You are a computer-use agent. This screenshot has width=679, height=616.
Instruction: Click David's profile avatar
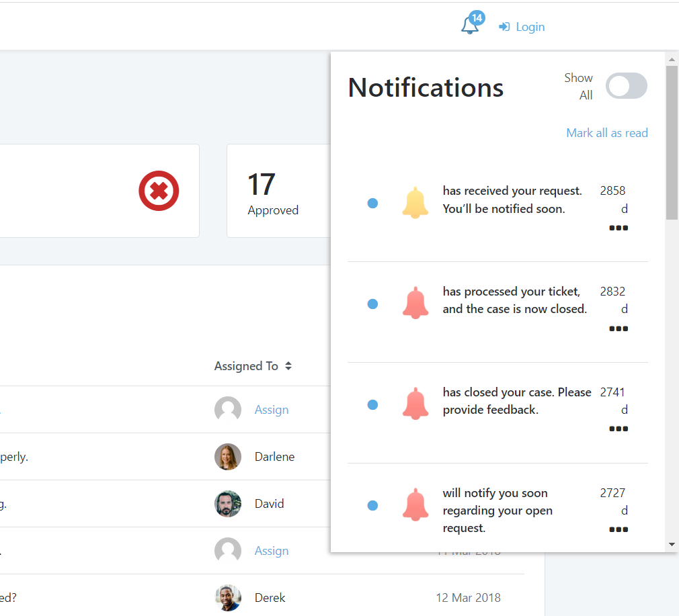coord(228,503)
